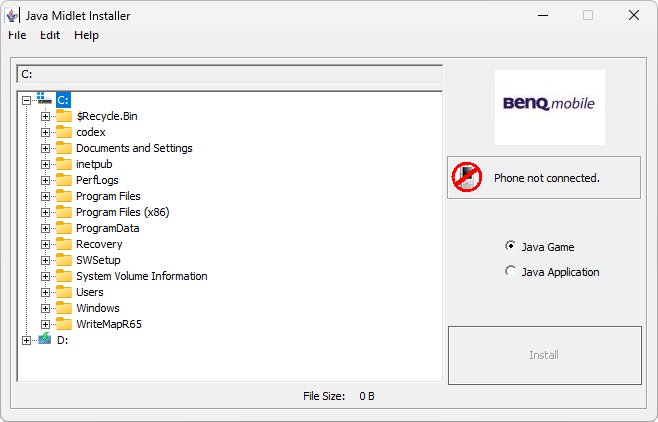Click the C: drive icon

(x=44, y=99)
